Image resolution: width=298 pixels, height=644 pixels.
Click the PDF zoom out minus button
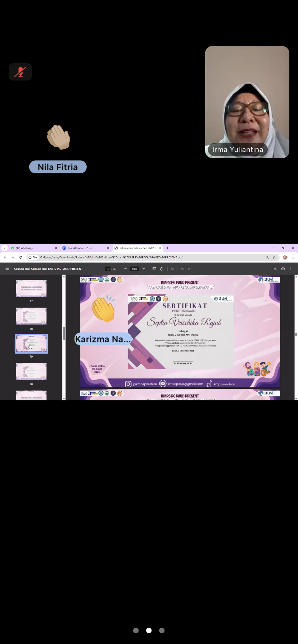(125, 269)
